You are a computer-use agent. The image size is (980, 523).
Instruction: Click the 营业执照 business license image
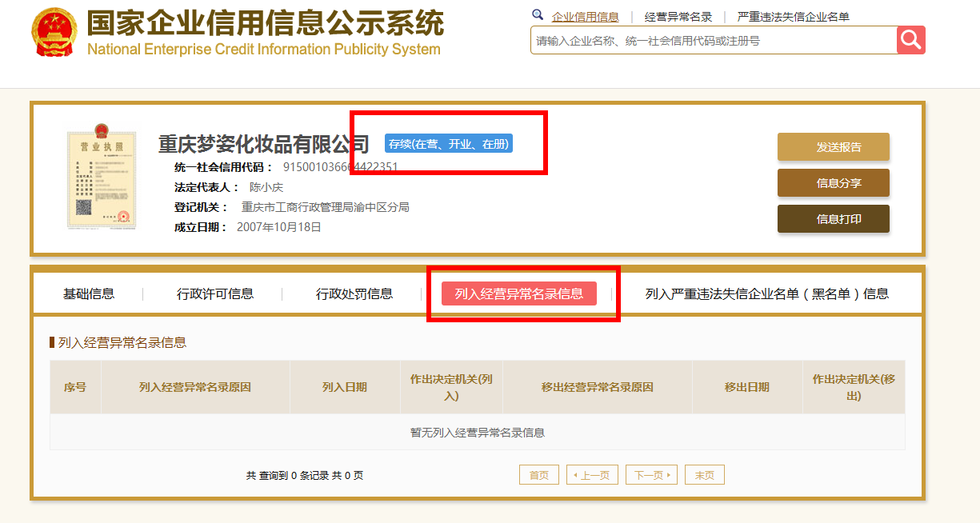102,178
